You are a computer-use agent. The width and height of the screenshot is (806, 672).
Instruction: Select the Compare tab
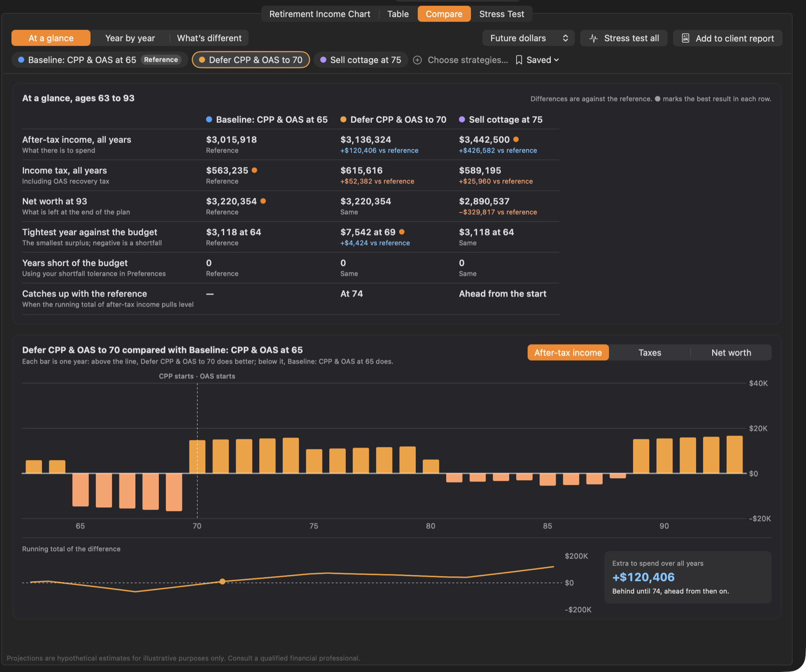click(444, 14)
